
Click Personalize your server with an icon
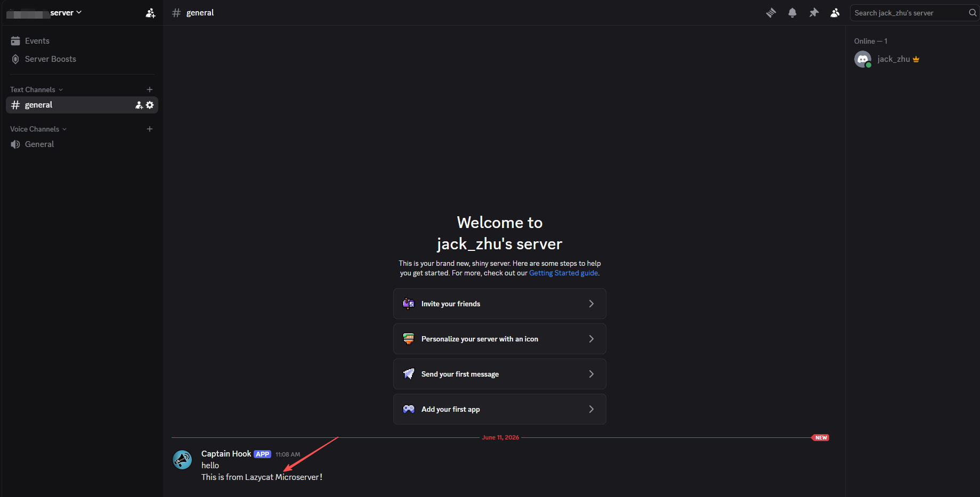click(500, 339)
